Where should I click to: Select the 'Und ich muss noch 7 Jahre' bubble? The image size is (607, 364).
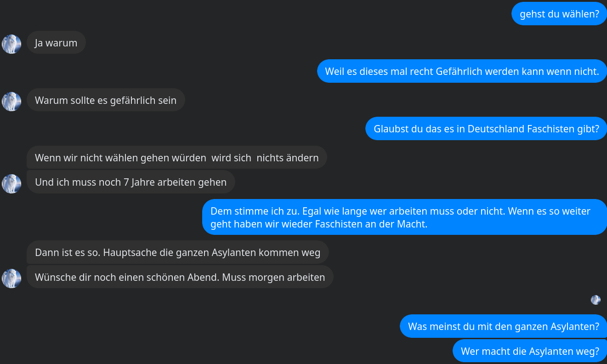[131, 182]
